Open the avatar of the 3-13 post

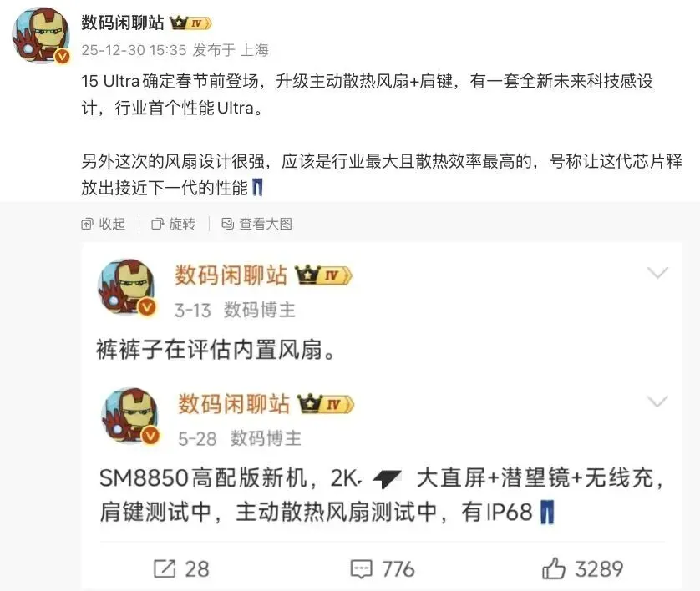(x=128, y=288)
